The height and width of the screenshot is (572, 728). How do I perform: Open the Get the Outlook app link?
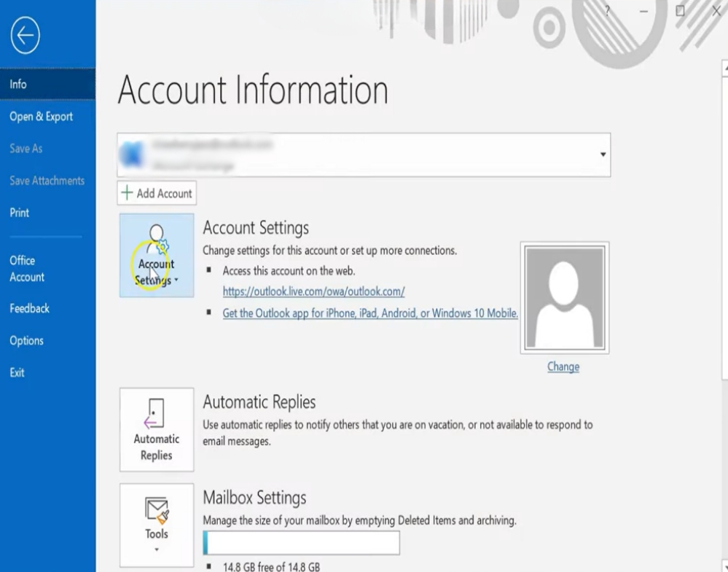click(370, 313)
